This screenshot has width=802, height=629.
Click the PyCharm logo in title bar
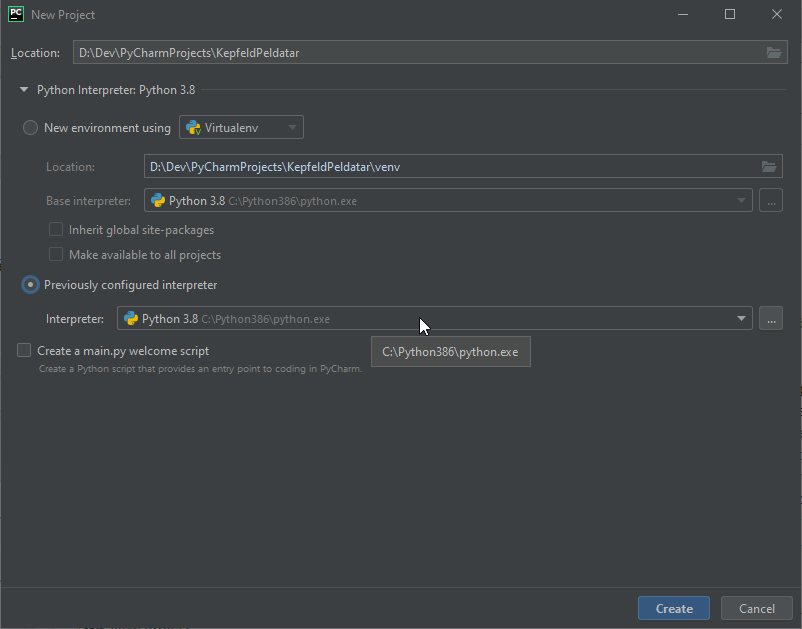tap(16, 14)
